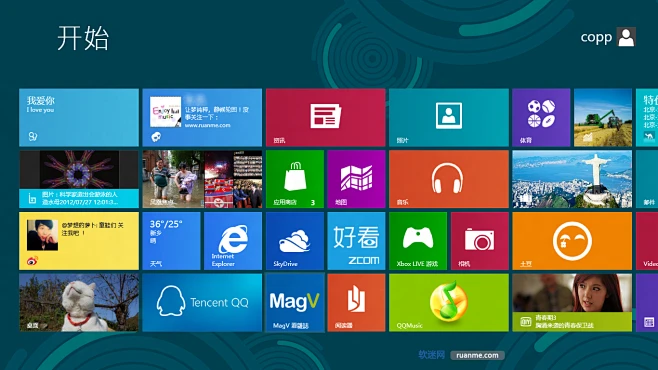The height and width of the screenshot is (370, 658).
Task: Launch the Tencent QQ tile
Action: point(202,302)
